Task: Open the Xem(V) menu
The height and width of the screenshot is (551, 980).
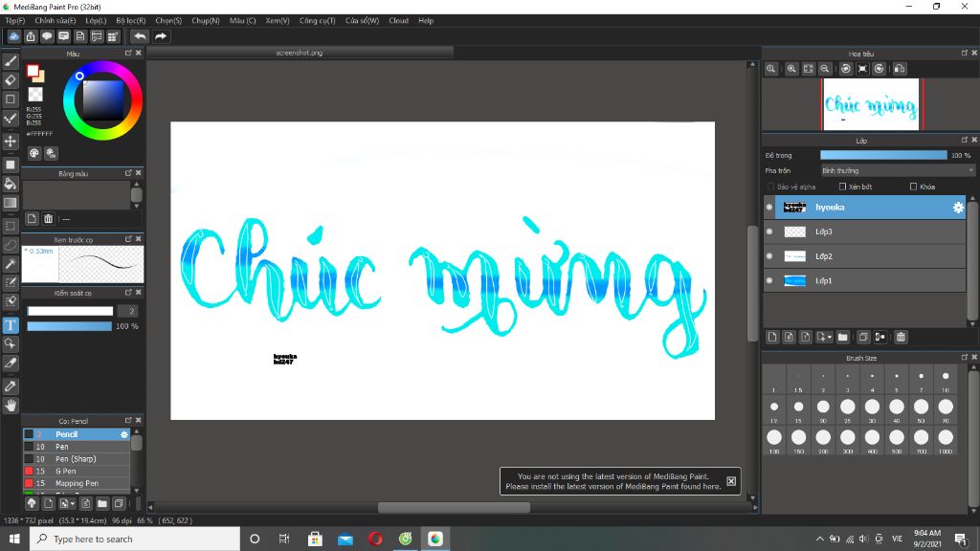Action: pyautogui.click(x=277, y=21)
